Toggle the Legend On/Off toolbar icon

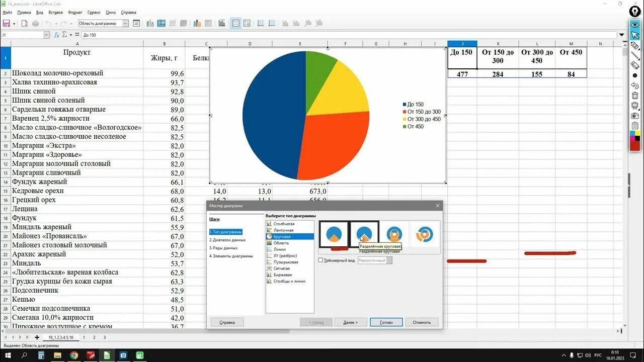coord(235,23)
